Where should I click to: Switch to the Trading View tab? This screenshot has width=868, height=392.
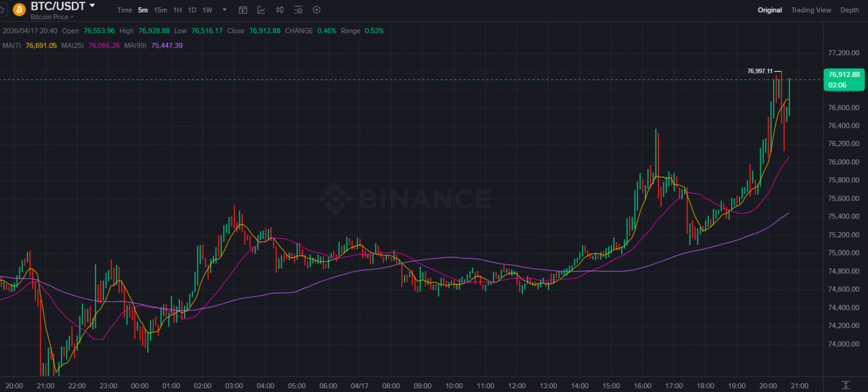point(810,10)
